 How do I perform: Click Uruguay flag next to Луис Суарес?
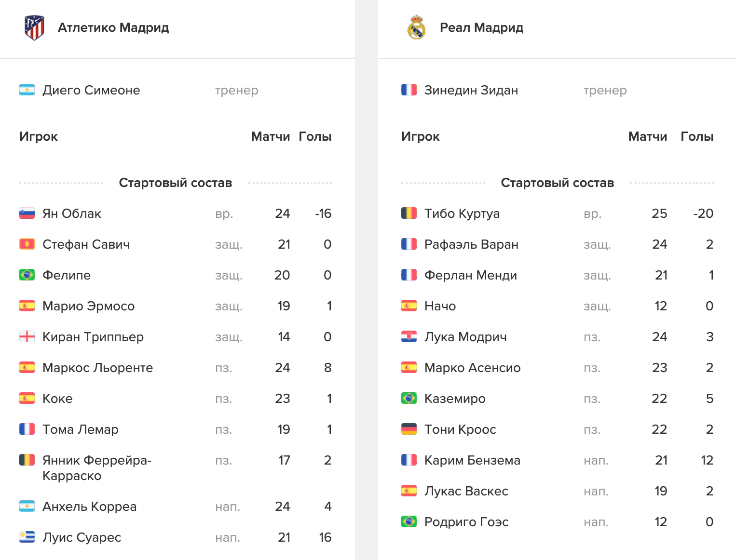point(27,537)
